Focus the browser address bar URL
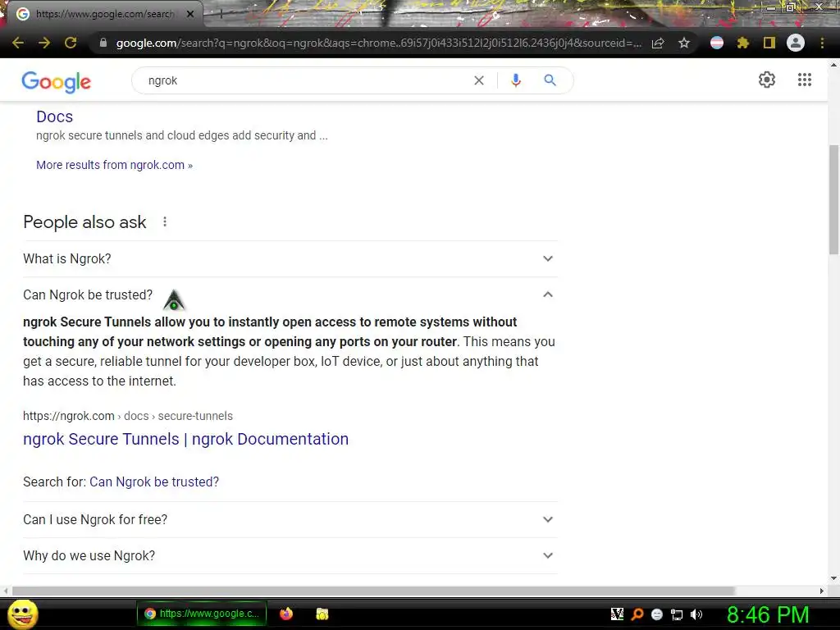The image size is (840, 630). click(378, 43)
